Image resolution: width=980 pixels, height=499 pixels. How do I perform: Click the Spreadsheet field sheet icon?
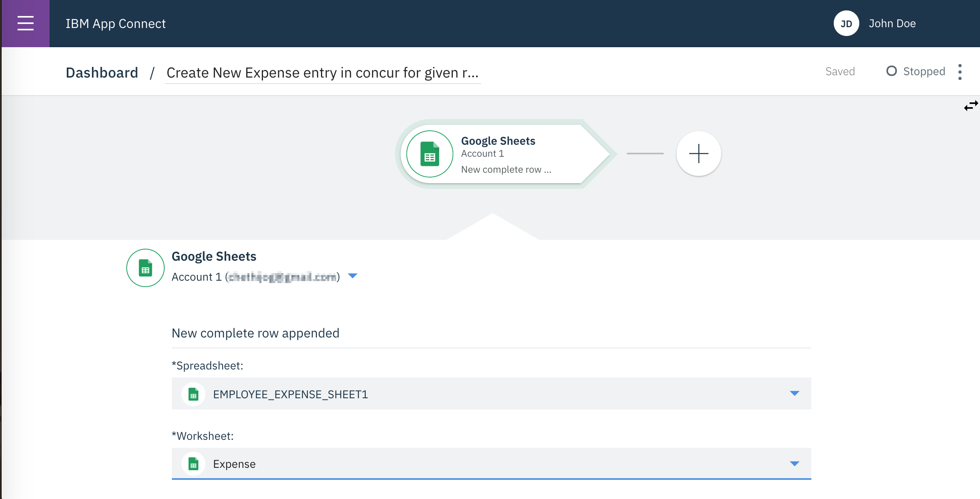[193, 394]
